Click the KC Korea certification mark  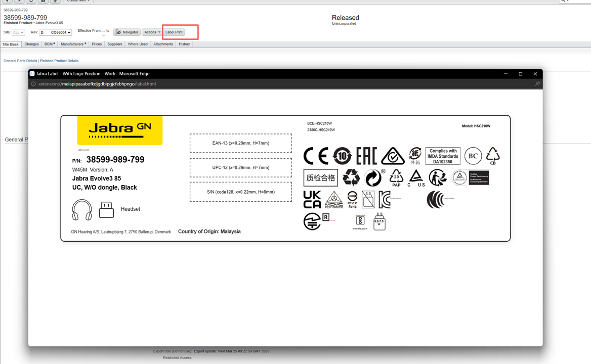(x=385, y=200)
